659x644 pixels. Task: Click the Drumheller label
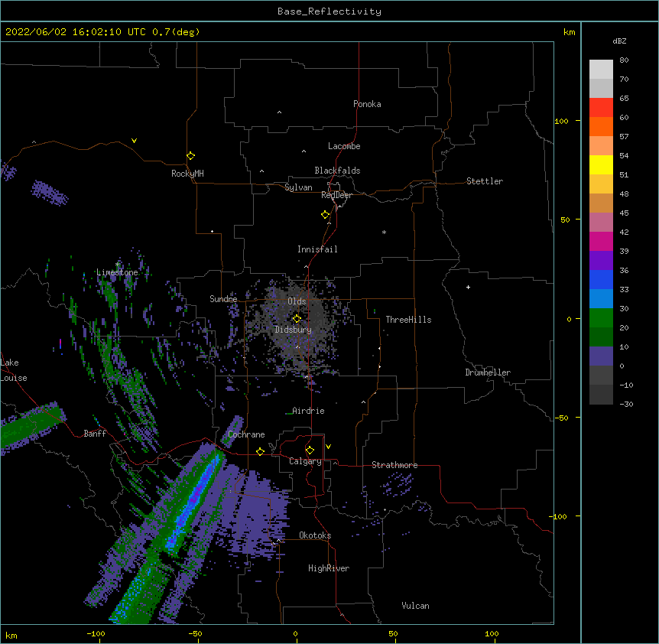click(488, 372)
